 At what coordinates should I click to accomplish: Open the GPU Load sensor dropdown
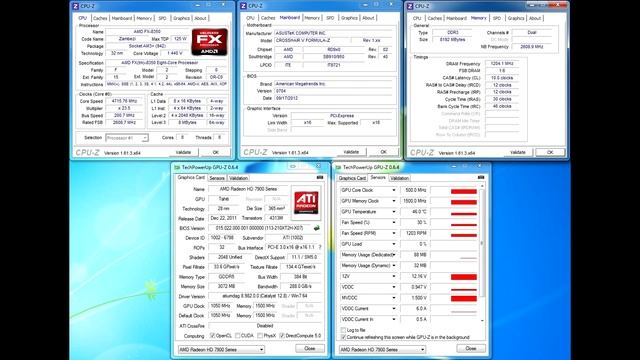point(393,244)
